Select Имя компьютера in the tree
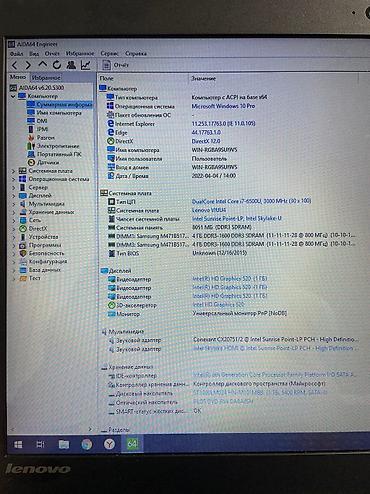Image resolution: width=370 pixels, height=494 pixels. 59,113
